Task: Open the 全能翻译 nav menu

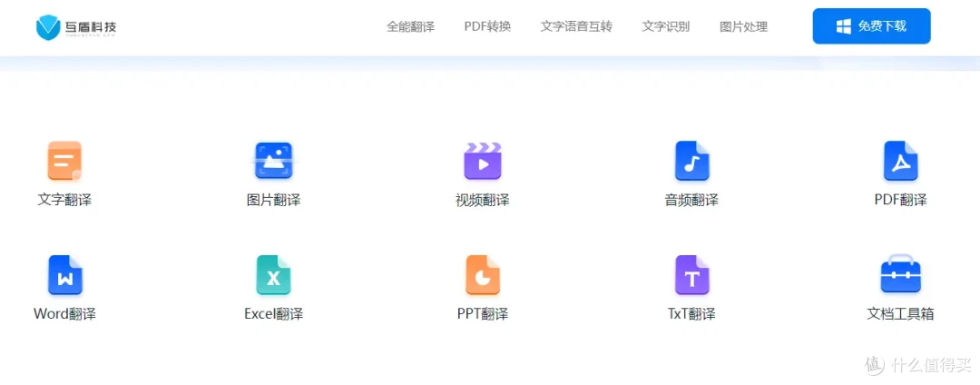Action: click(x=411, y=27)
